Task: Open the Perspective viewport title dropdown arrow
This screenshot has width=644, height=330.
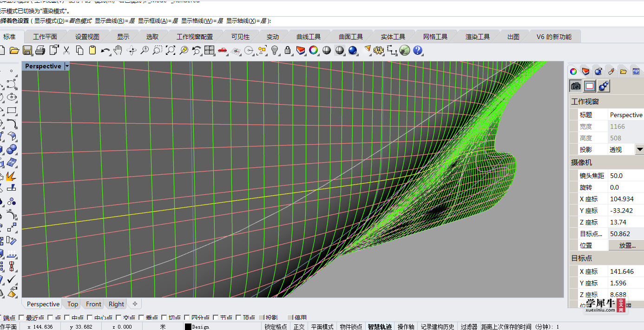Action: tap(66, 66)
